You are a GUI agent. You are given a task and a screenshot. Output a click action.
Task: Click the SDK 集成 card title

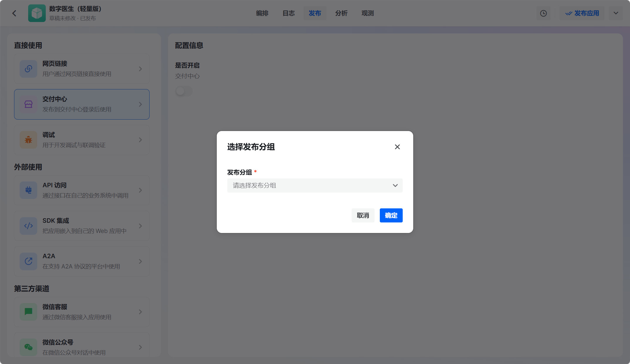[56, 221]
